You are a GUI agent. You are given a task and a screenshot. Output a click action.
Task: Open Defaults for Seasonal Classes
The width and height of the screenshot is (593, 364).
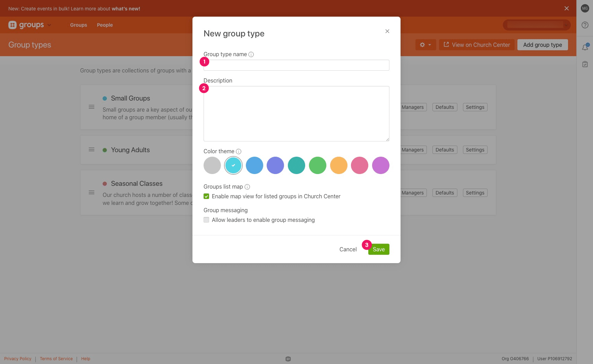coord(445,193)
